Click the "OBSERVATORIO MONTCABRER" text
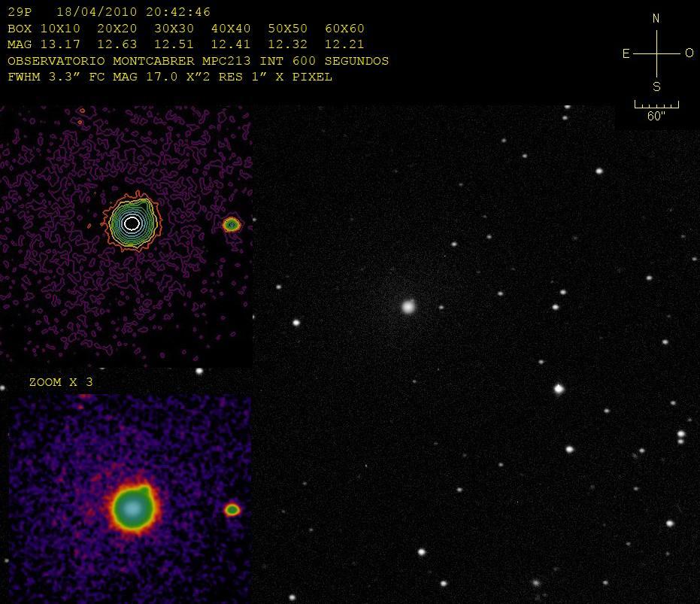This screenshot has width=700, height=604. click(x=101, y=61)
